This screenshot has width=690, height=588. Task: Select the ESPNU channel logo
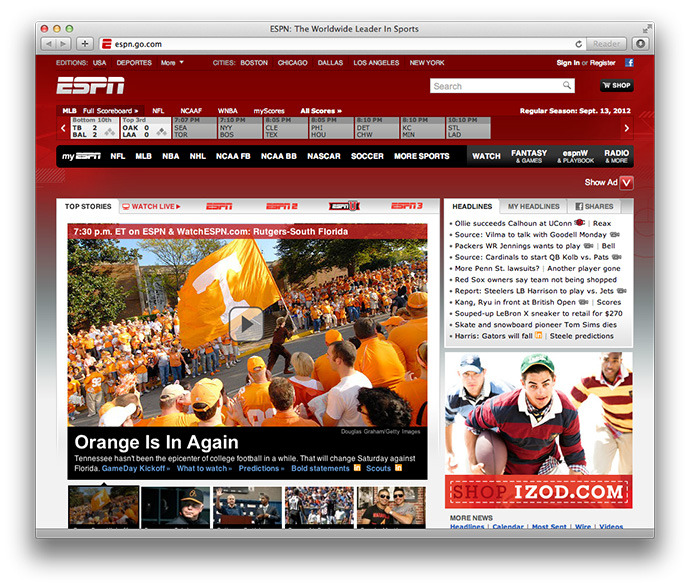point(345,206)
